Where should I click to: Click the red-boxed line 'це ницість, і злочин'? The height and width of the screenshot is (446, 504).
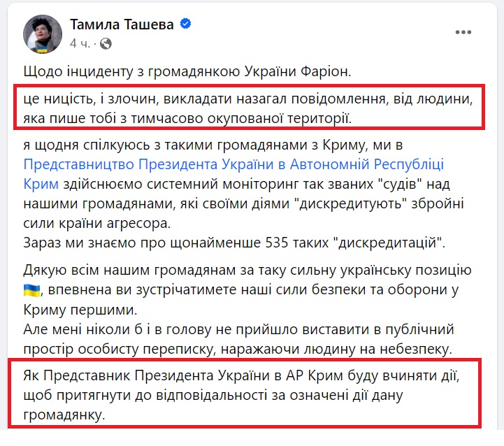pyautogui.click(x=248, y=99)
